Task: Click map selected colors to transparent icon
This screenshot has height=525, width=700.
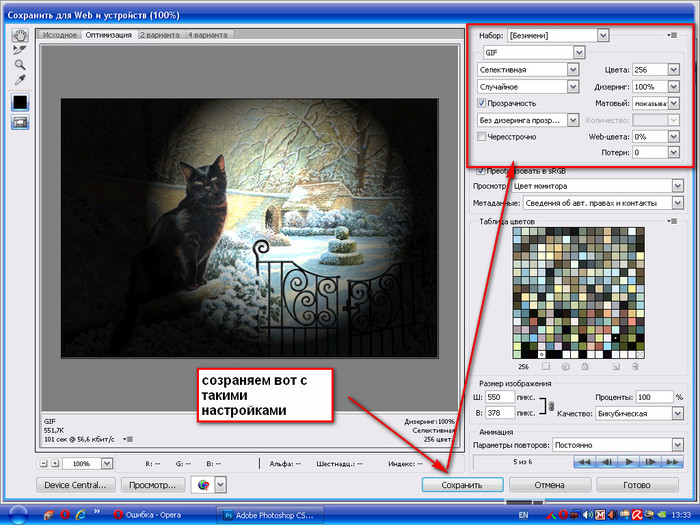Action: (546, 367)
